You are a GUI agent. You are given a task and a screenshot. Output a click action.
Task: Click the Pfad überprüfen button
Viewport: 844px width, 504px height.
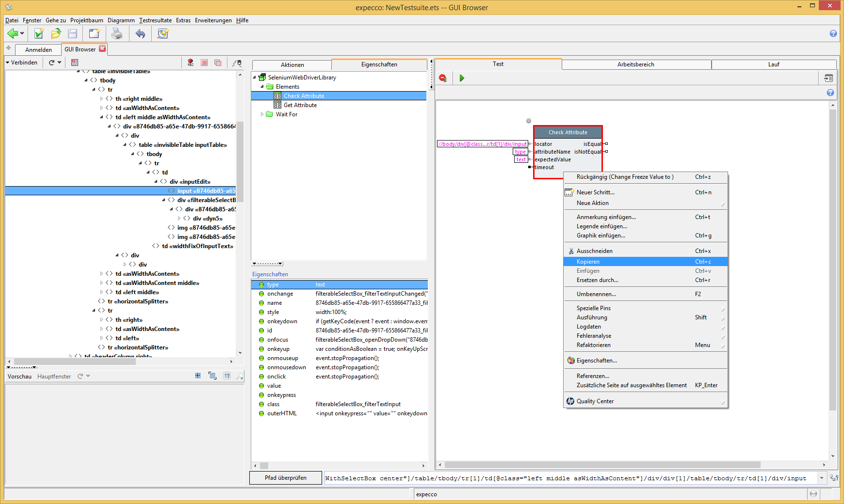pyautogui.click(x=285, y=478)
